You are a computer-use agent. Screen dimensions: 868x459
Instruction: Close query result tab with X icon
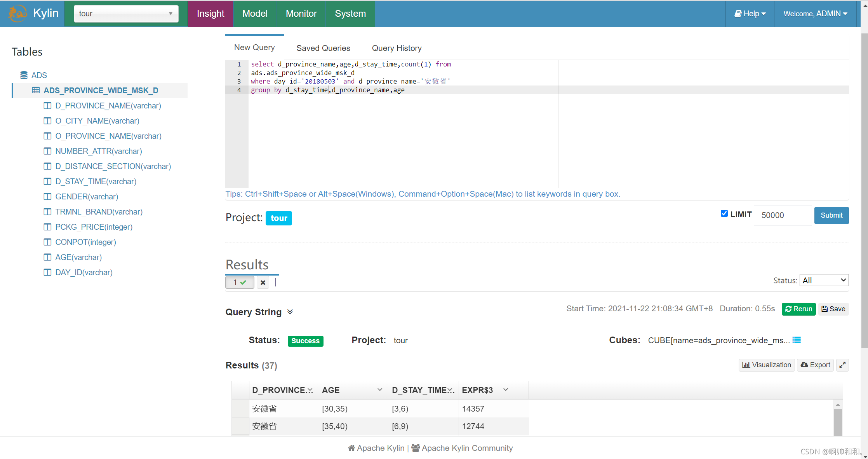[x=263, y=283]
